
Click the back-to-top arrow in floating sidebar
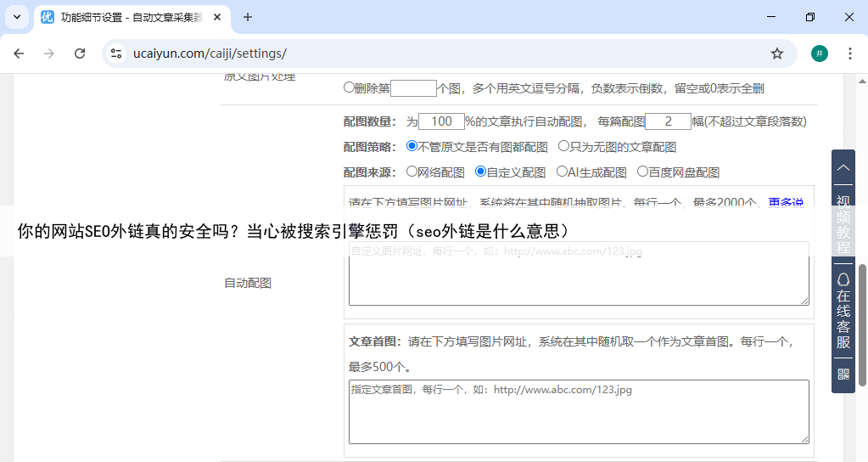coord(843,167)
